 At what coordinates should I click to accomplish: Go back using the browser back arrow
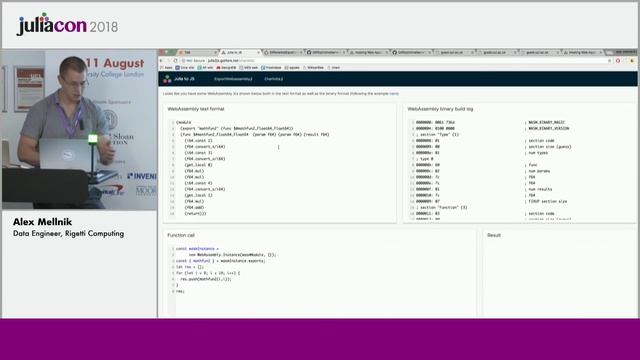[162, 60]
